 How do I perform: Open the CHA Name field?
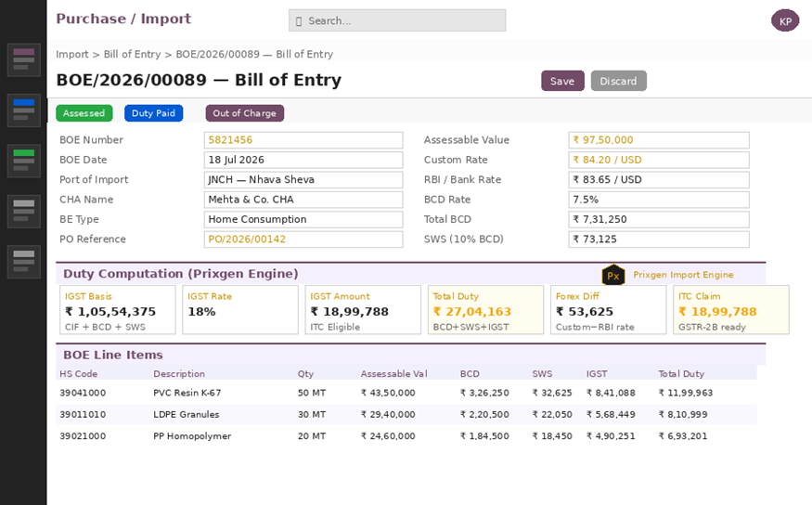click(x=303, y=200)
